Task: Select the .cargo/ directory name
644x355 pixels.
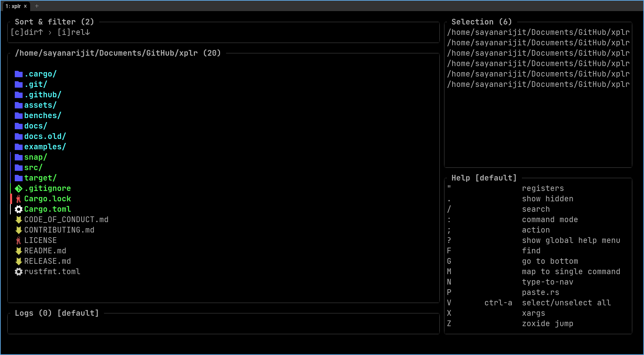Action: pos(41,74)
